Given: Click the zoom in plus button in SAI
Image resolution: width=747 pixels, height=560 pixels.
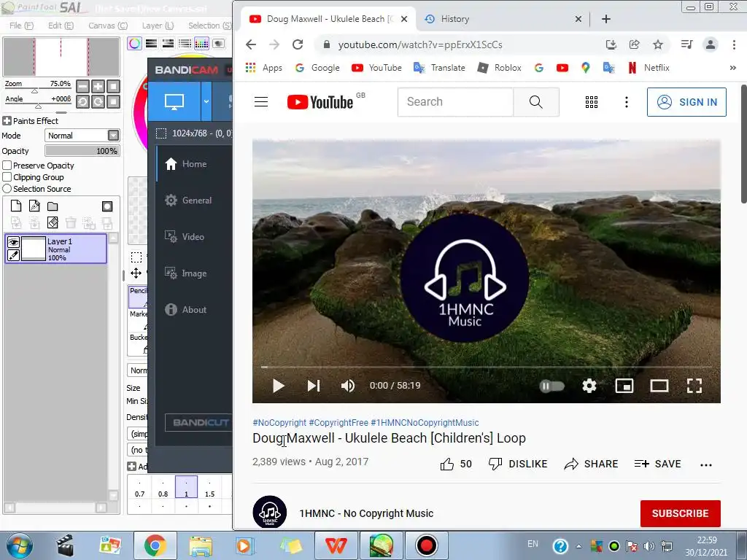Looking at the screenshot, I should (x=98, y=86).
